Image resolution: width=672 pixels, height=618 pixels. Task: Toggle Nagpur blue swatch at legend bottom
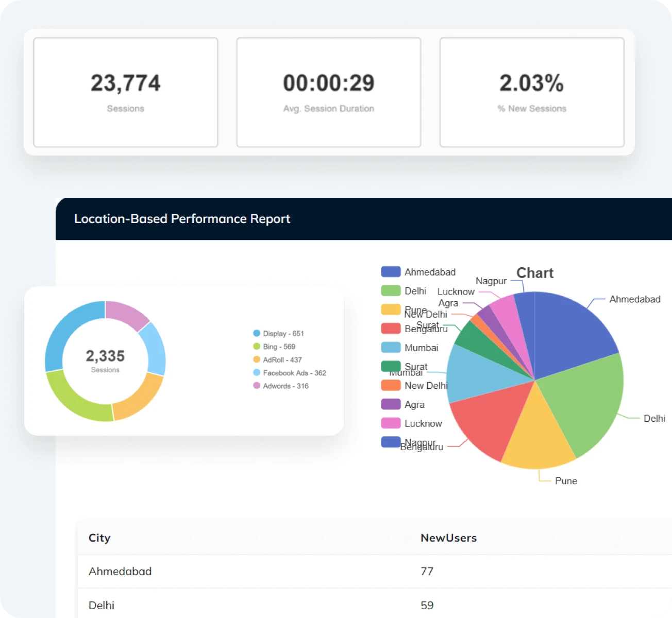click(x=391, y=442)
